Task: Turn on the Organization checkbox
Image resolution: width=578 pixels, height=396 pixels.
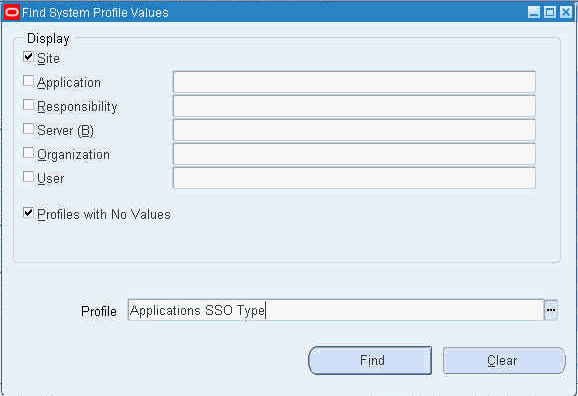Action: (x=28, y=153)
